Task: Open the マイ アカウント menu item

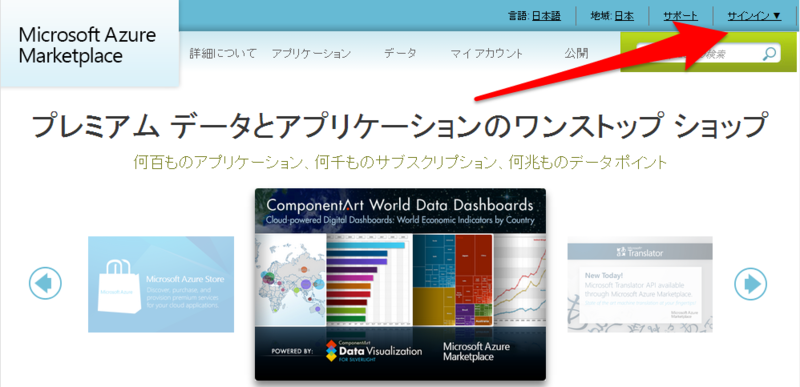Action: pyautogui.click(x=487, y=53)
